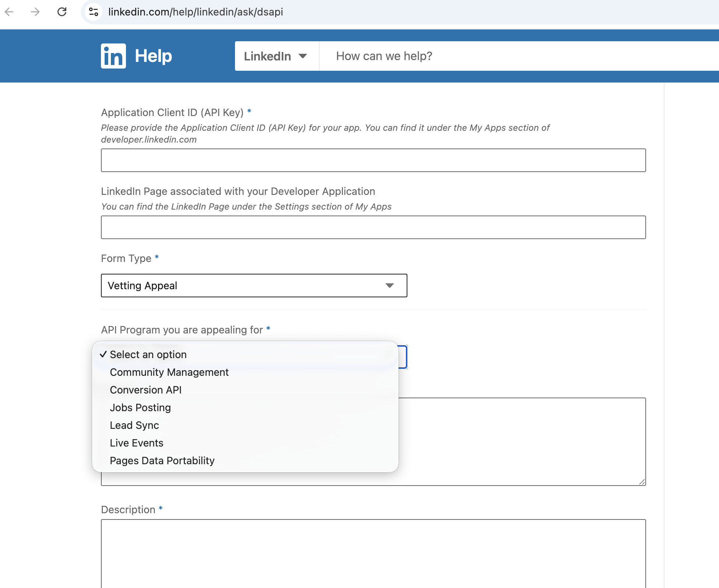Viewport: 719px width, 588px height.
Task: Click the How can we help search field
Action: tap(519, 56)
